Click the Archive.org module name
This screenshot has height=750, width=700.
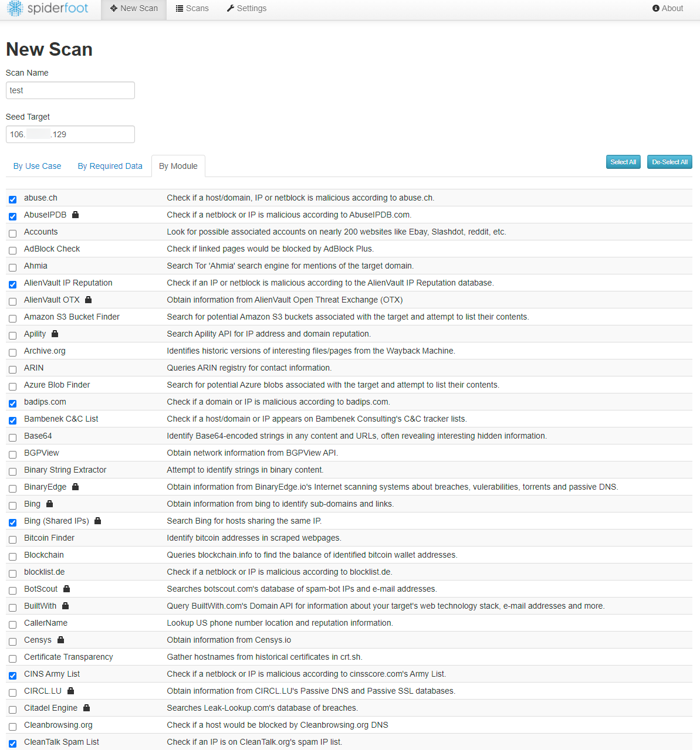[45, 351]
